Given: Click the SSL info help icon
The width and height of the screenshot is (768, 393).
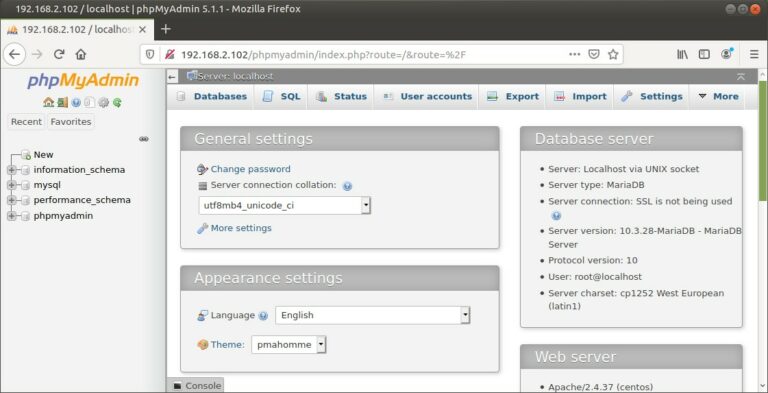Looking at the screenshot, I should coord(556,216).
